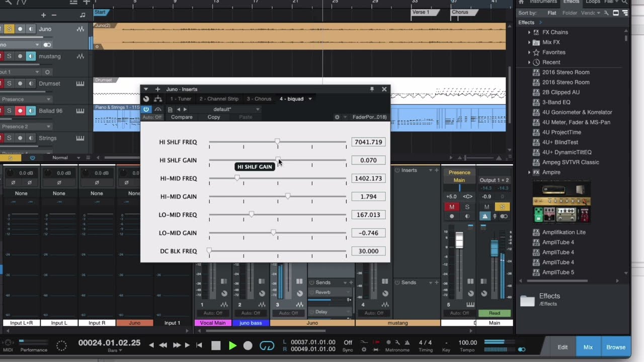Disable solo on Main output channel
This screenshot has height=362, width=644.
[502, 207]
